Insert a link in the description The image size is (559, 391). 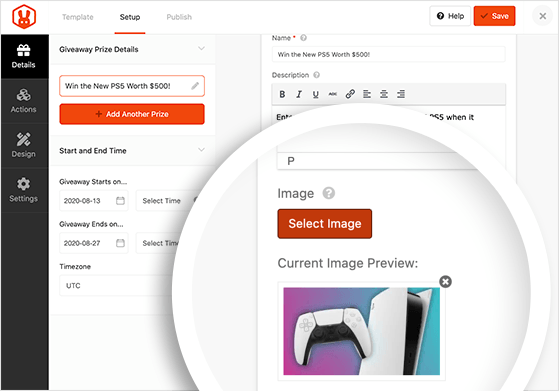point(350,94)
